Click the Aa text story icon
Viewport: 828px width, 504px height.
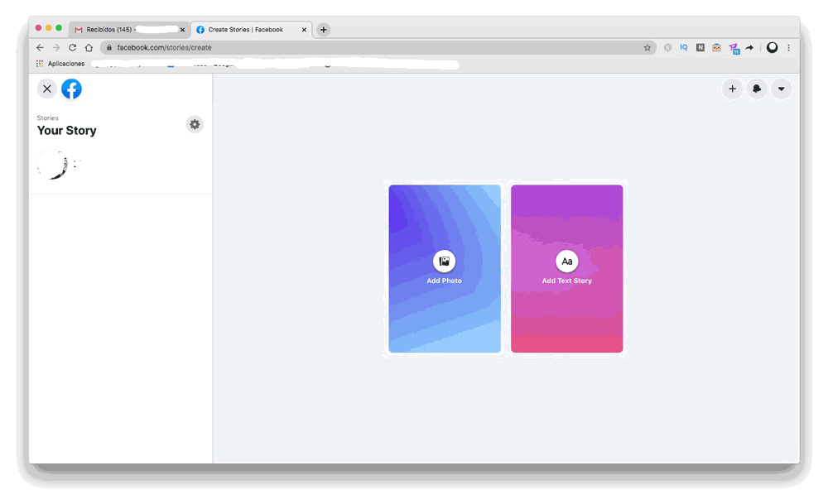click(x=566, y=262)
